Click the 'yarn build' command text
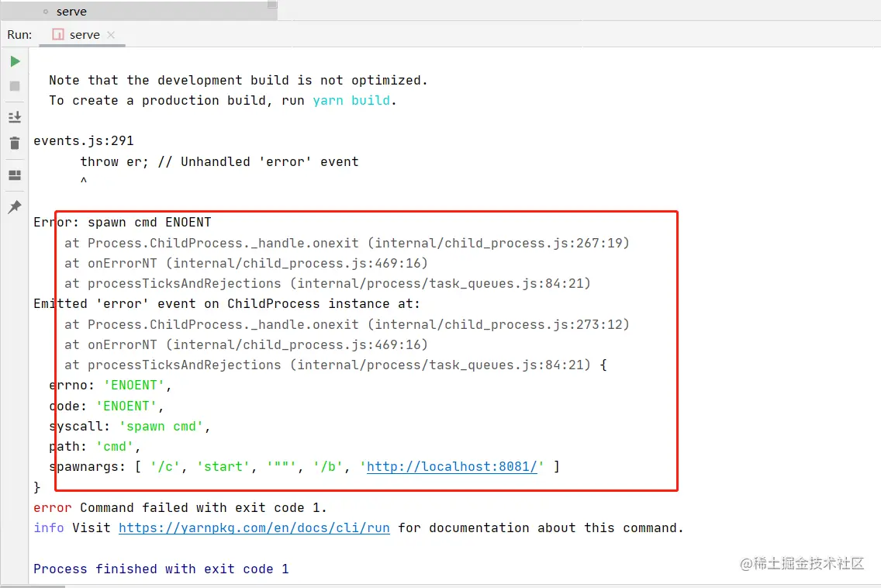The image size is (881, 588). 351,100
